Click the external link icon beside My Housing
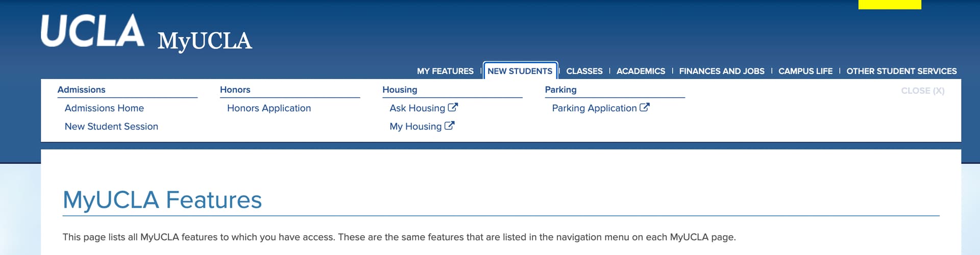The width and height of the screenshot is (980, 255). point(449,126)
